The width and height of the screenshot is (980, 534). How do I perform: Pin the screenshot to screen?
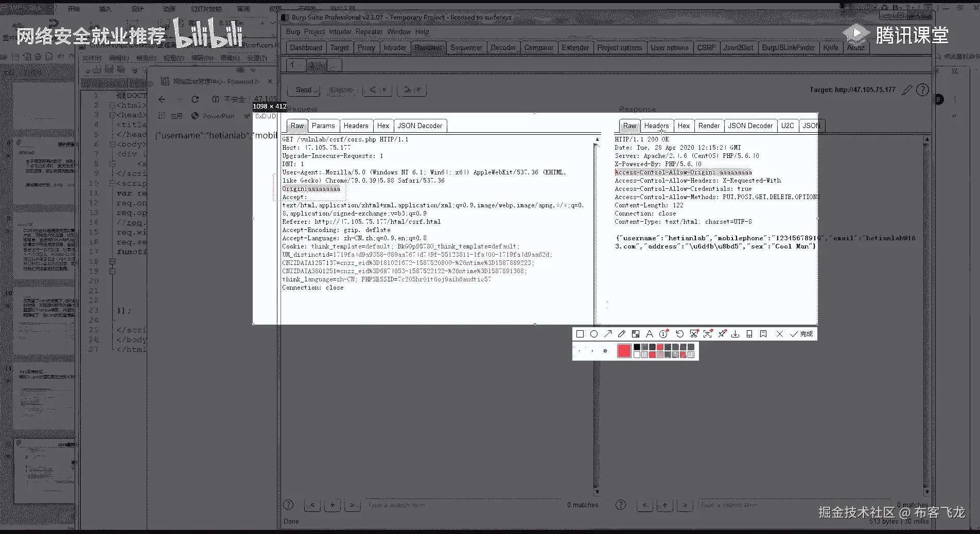pos(722,334)
